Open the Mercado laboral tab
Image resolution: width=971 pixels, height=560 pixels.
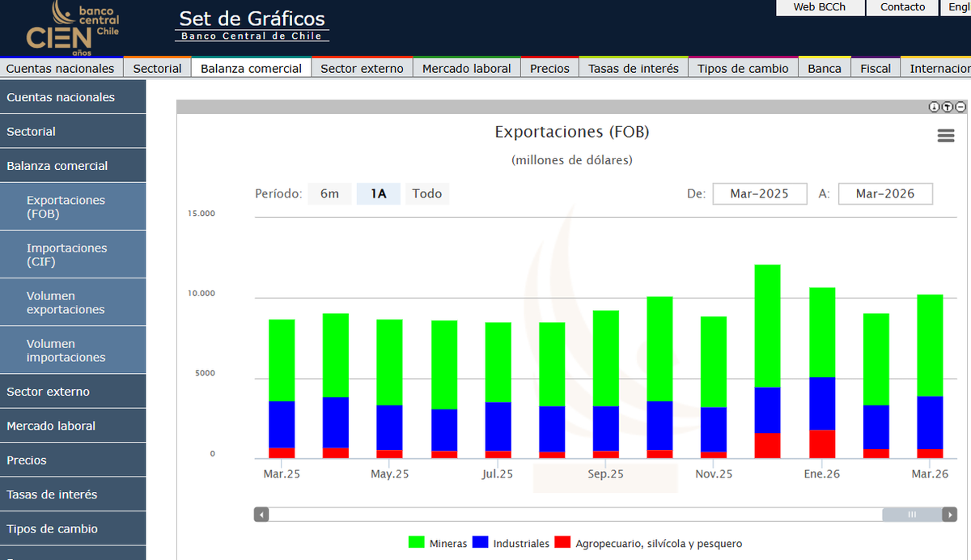[467, 69]
